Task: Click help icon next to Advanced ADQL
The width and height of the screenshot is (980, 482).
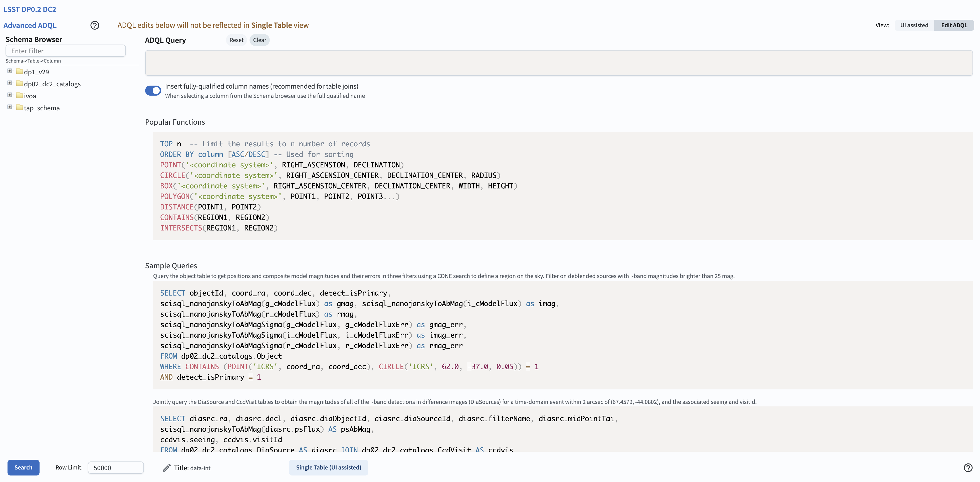Action: [95, 25]
